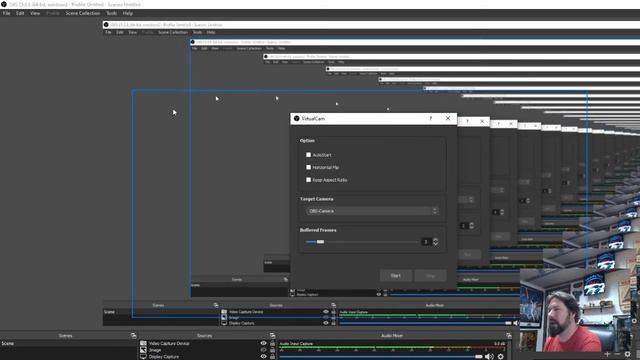
Task: Pop out the Audio Mixer dock in main window
Action: point(509,336)
